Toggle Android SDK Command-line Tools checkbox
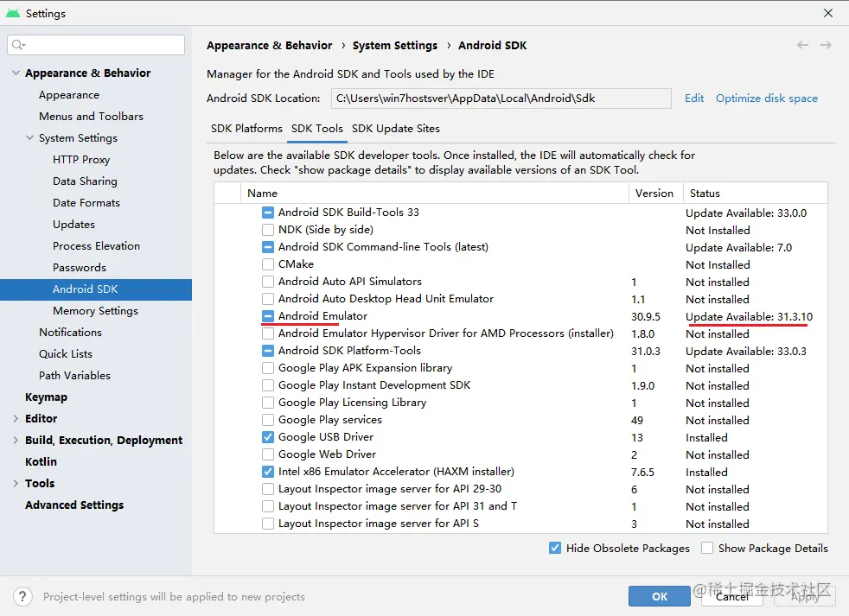Viewport: 849px width, 616px height. pos(267,247)
